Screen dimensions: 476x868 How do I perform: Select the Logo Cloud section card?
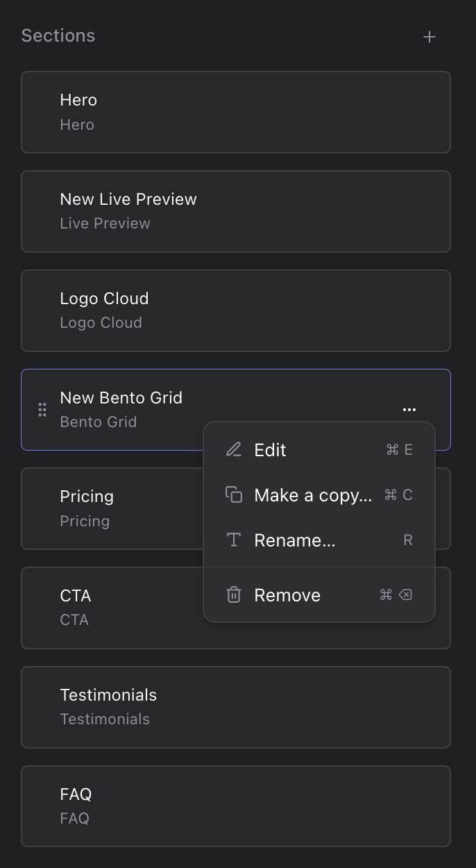[236, 310]
